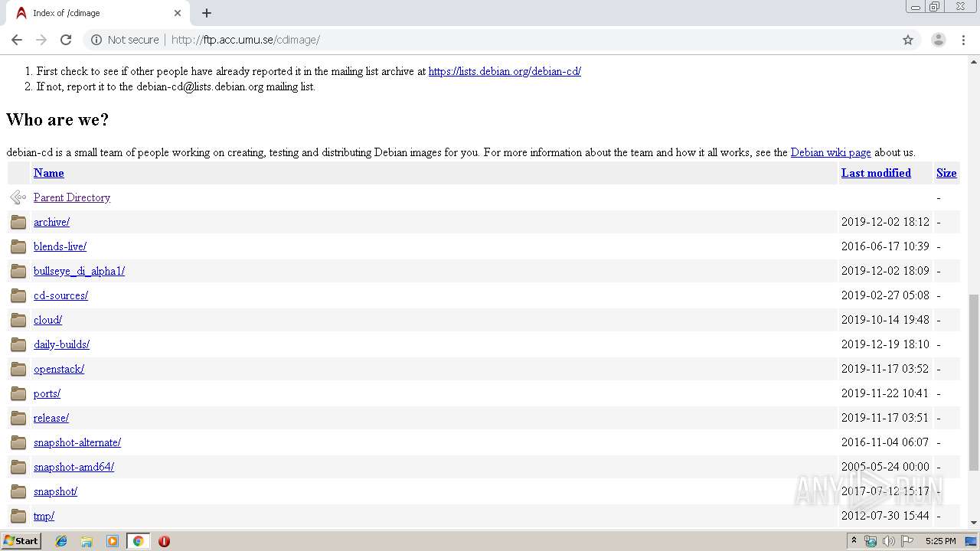Click the 2019-12-19 18:10 date cell

[885, 344]
